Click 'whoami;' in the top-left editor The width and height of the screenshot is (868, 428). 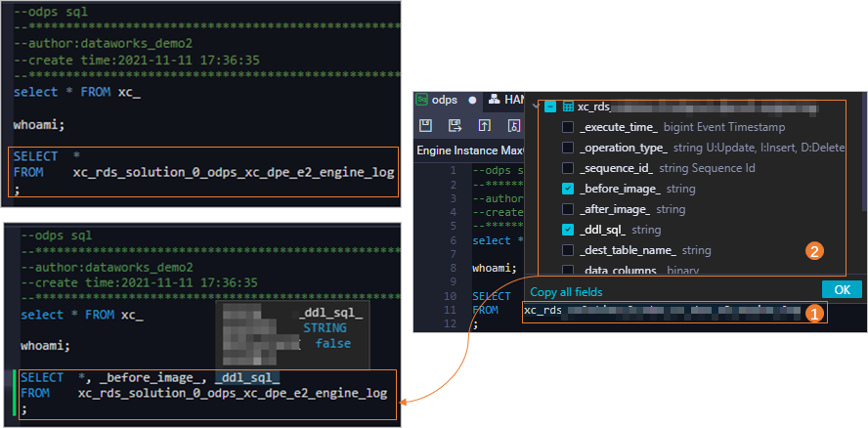click(39, 124)
